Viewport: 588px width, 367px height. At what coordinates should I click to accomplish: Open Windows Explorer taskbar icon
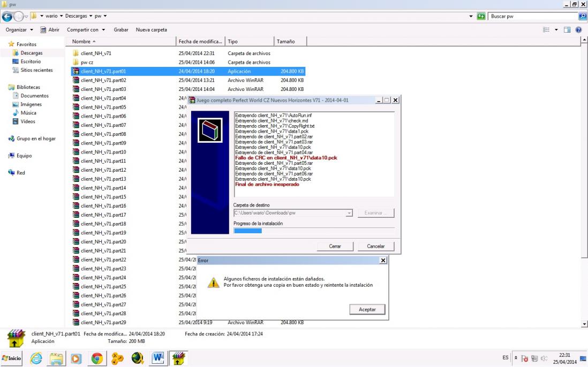[x=56, y=358]
